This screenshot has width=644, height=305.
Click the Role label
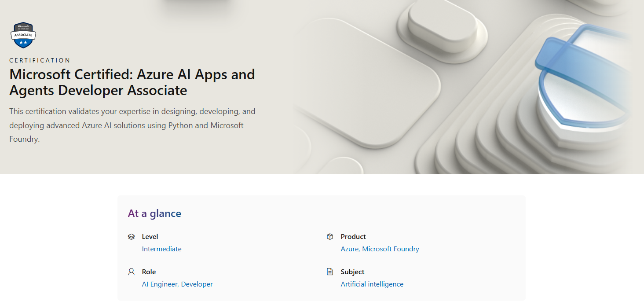pyautogui.click(x=149, y=272)
